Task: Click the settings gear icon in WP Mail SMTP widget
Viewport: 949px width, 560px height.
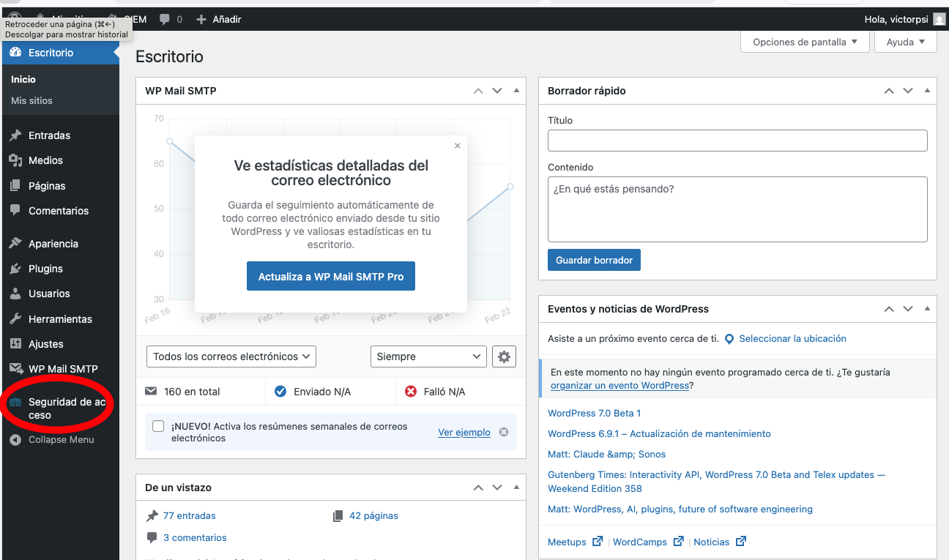Action: coord(504,356)
